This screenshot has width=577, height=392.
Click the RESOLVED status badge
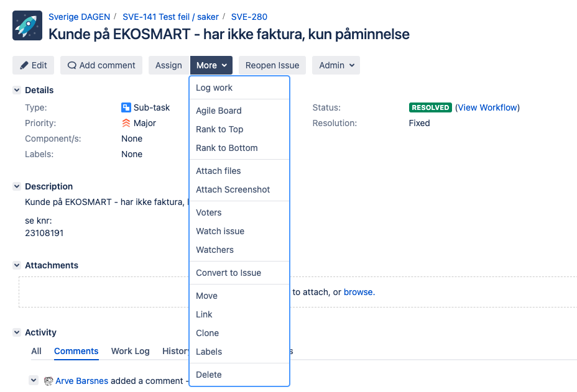[x=430, y=107]
